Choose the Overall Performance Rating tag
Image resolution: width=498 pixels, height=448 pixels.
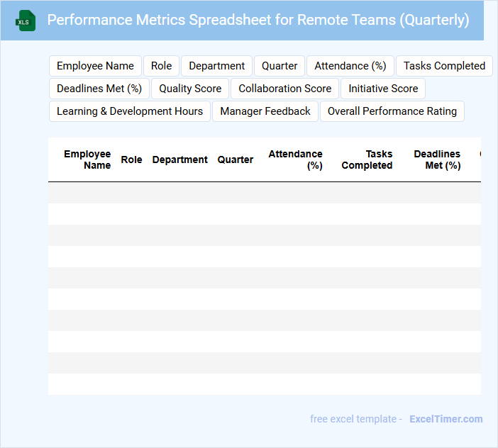click(x=392, y=111)
